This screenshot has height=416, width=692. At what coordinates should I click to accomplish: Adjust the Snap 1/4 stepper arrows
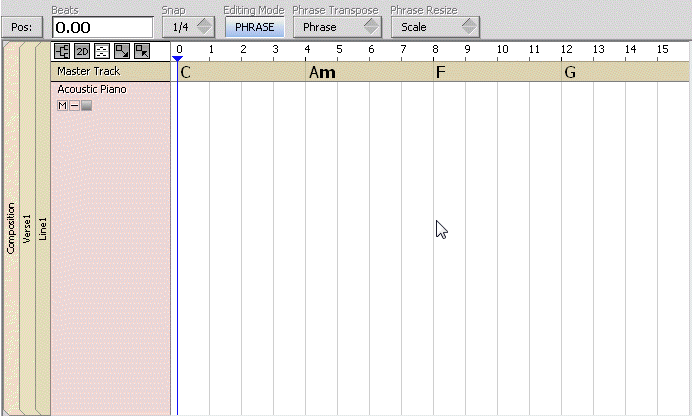pos(204,27)
